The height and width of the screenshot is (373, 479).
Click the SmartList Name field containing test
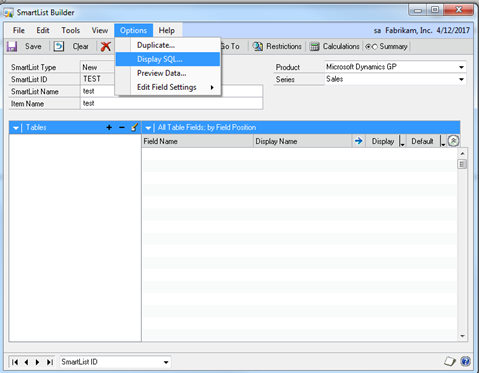[x=171, y=91]
